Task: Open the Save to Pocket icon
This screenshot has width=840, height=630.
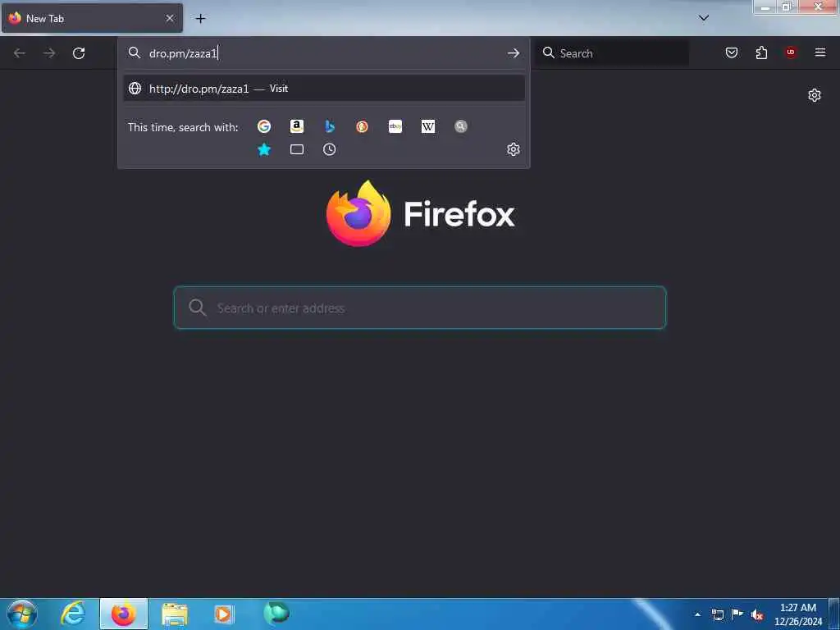Action: point(732,52)
